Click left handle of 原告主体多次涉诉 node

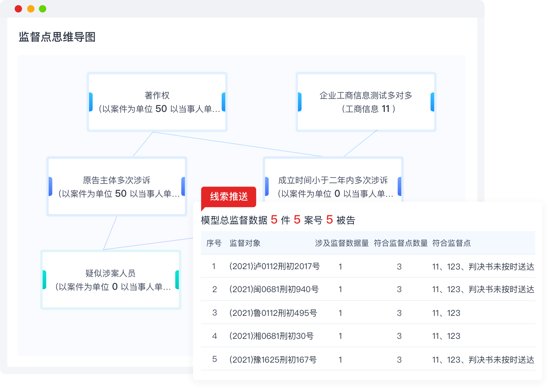tap(50, 187)
